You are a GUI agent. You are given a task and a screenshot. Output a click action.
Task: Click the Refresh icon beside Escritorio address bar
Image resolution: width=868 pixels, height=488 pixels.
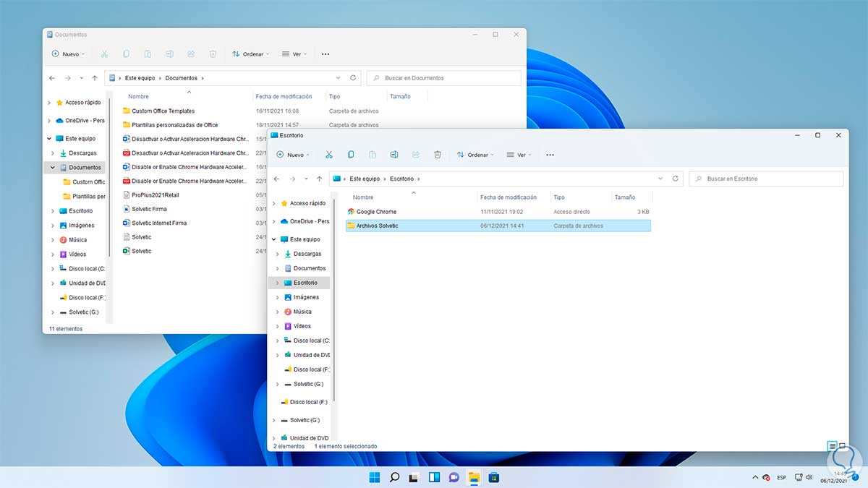[676, 179]
